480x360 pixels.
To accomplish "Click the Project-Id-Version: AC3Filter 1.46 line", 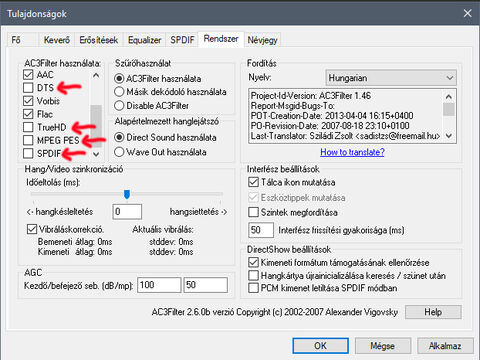I will pyautogui.click(x=311, y=96).
